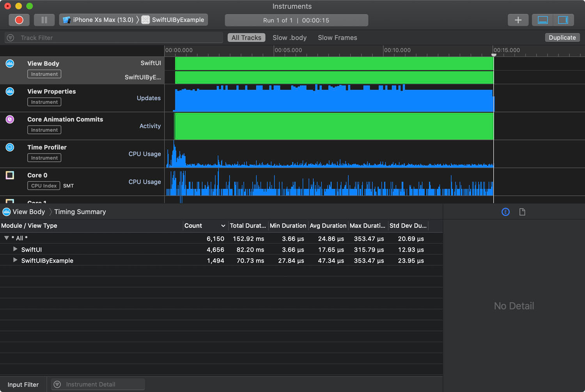Select the Time Profiler instrument icon
The image size is (585, 392).
click(10, 147)
